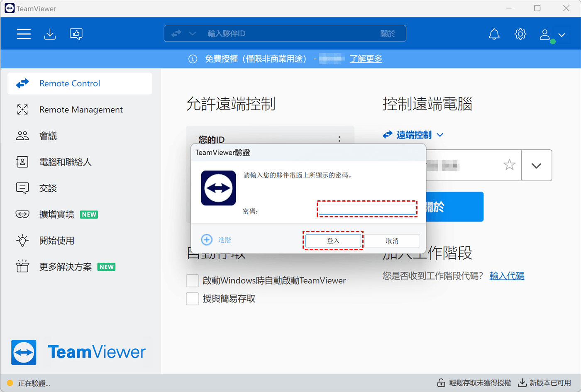Screen dimensions: 581x392
Task: Click the 您的ID label
Action: point(211,139)
